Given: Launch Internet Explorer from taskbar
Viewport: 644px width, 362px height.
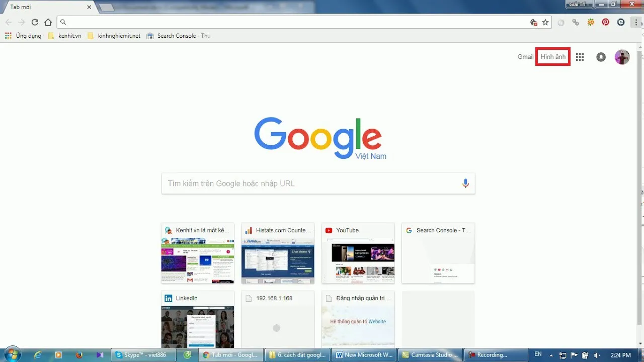Looking at the screenshot, I should (x=38, y=355).
